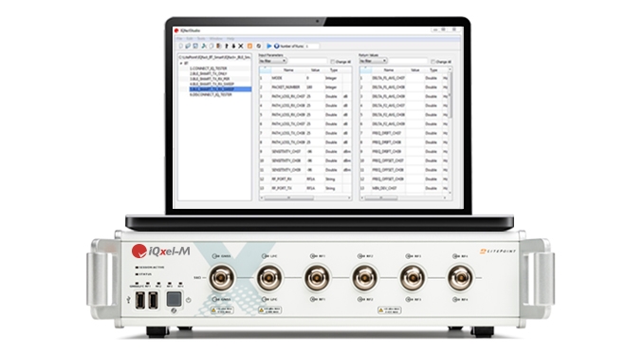Select the RF_PORT_TX input parameter row
The height and width of the screenshot is (355, 644).
pyautogui.click(x=305, y=188)
